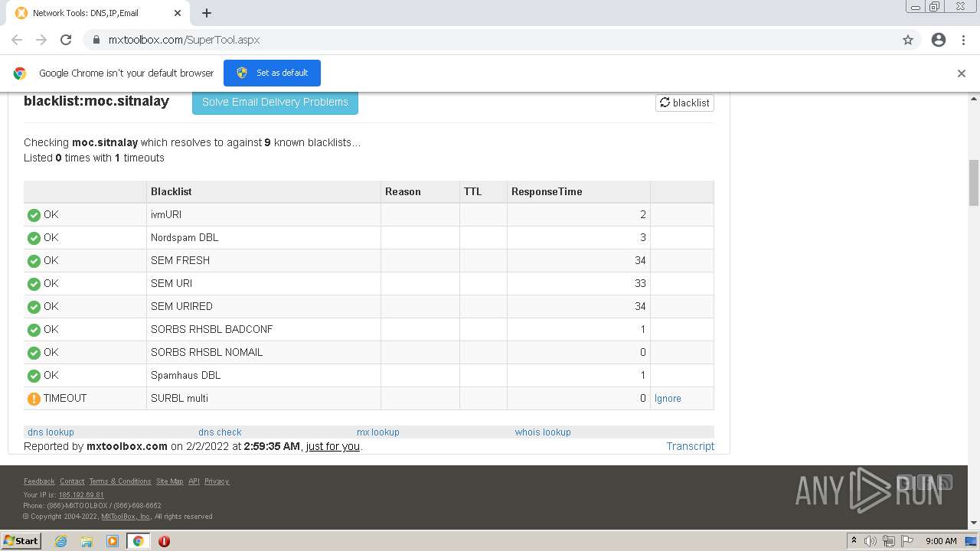The image size is (980, 551).
Task: Click Solve Email Delivery Problems button
Action: [x=275, y=102]
